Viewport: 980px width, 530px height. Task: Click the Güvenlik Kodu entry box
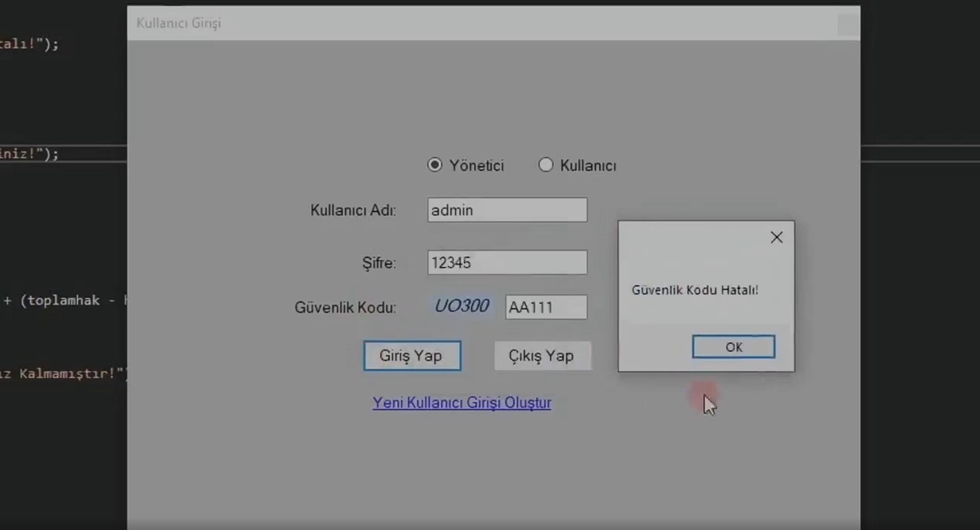click(546, 307)
